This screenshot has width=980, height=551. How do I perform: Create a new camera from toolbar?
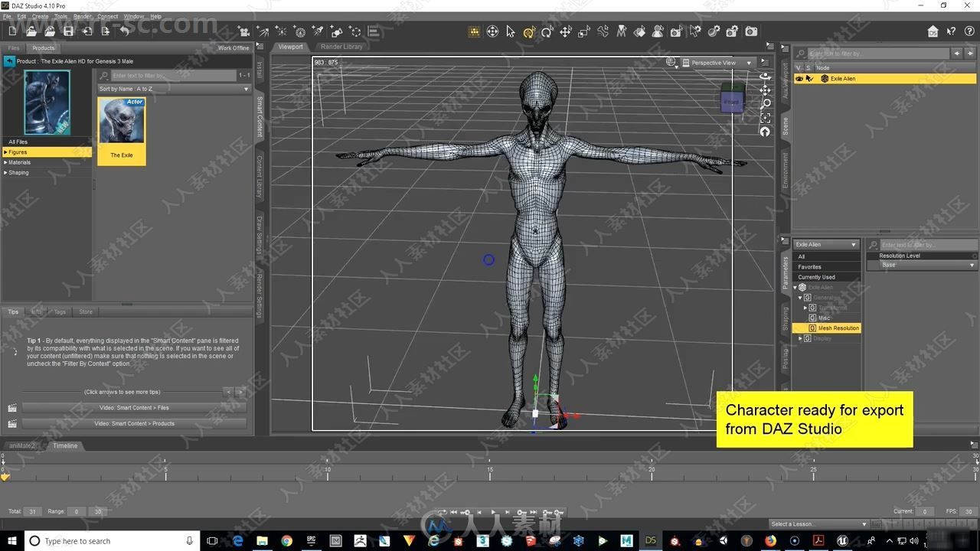(244, 31)
